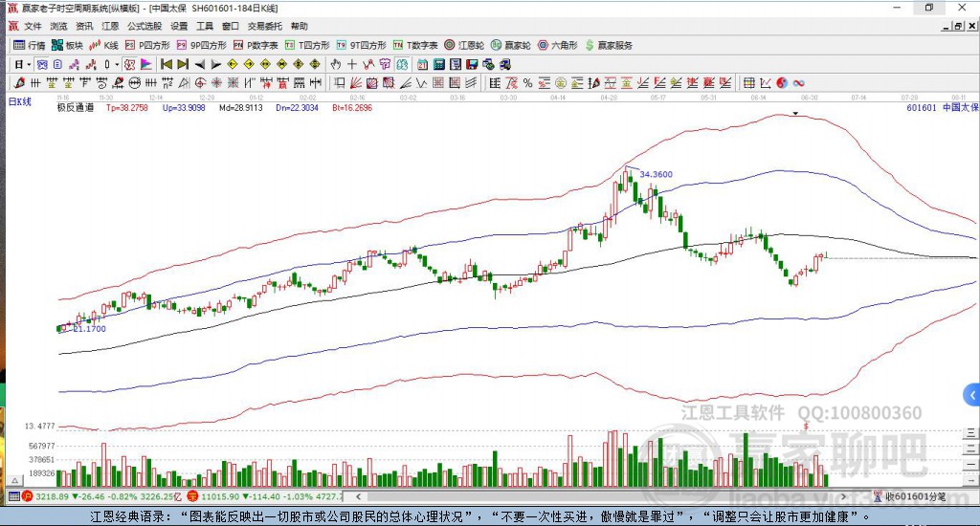Expand the dropdown arrow beside the 0 icon
Viewport: 980px width, 526px height.
click(x=117, y=64)
